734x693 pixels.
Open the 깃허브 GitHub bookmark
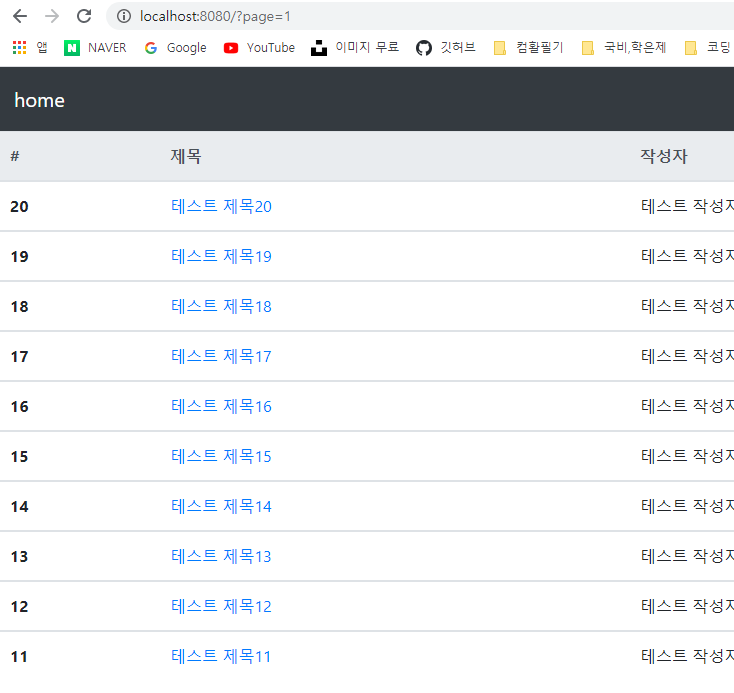point(446,48)
